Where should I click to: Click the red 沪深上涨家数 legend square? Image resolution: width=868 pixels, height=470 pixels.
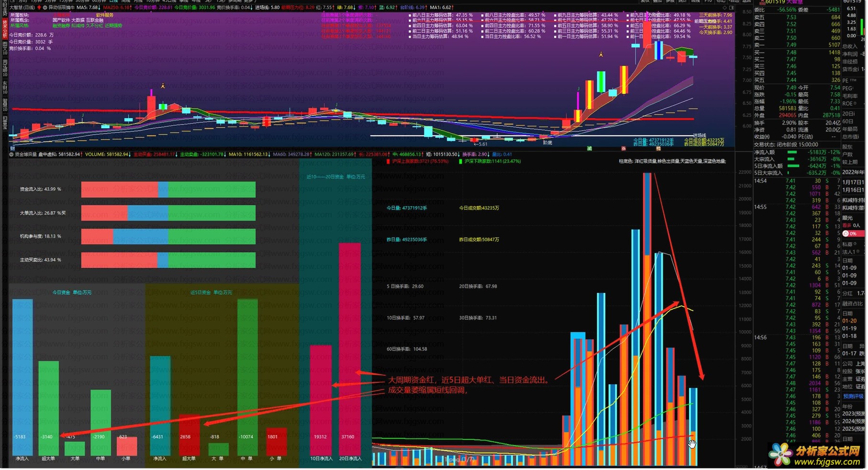click(388, 161)
